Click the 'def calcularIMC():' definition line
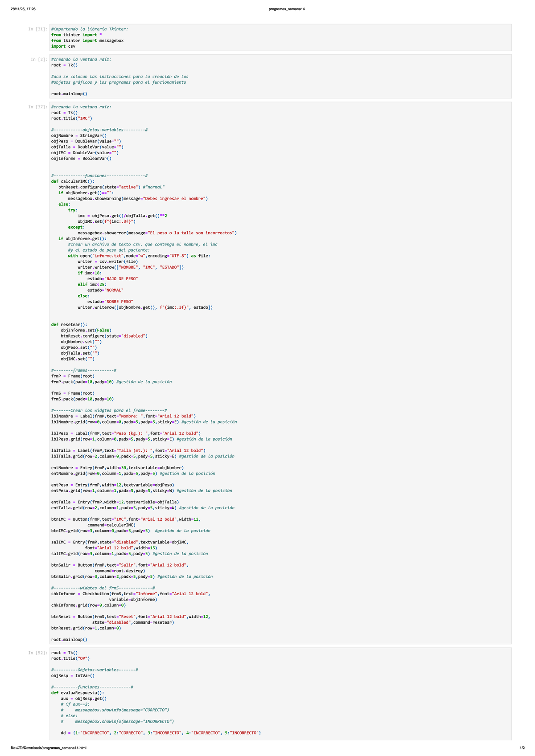 (x=73, y=181)
